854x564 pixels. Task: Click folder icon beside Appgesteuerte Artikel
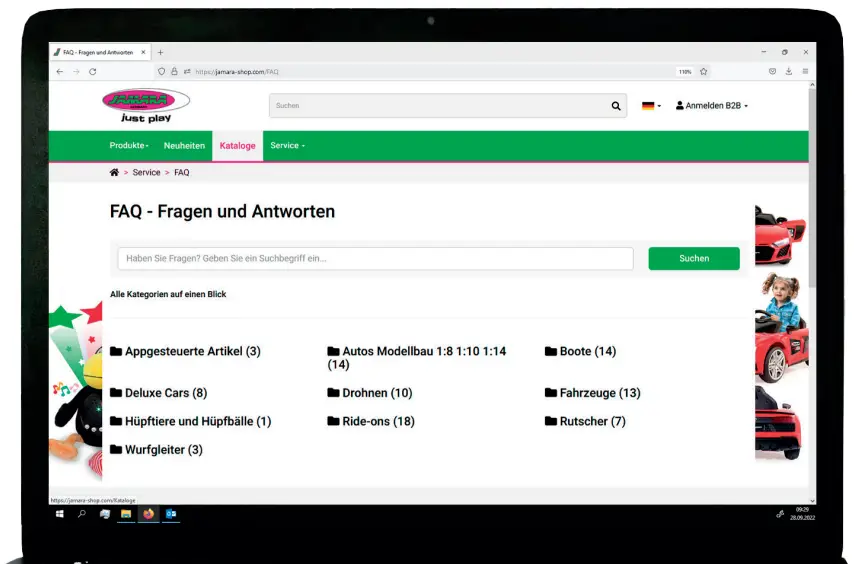[x=116, y=351]
